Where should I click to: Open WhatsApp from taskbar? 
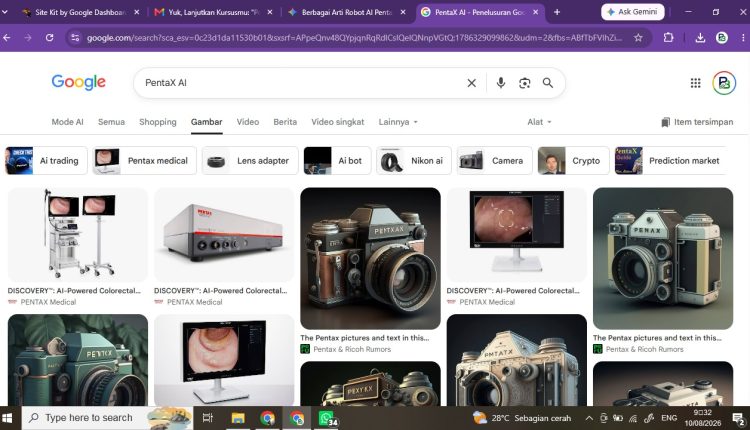(x=328, y=418)
